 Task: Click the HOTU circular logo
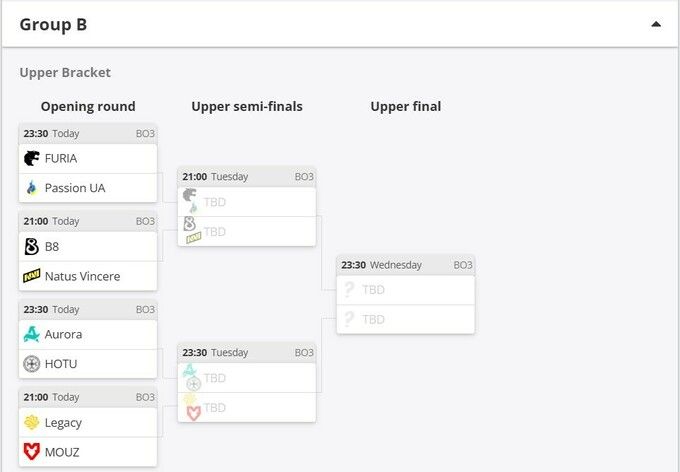coord(32,364)
